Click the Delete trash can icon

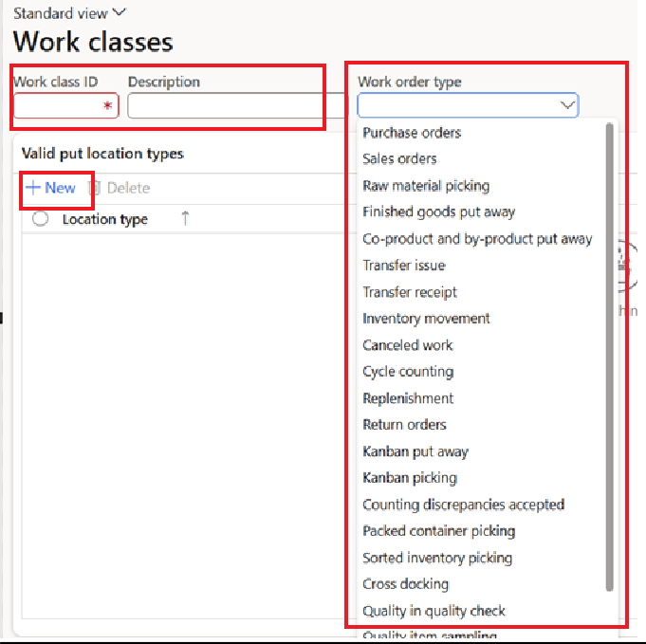click(95, 188)
